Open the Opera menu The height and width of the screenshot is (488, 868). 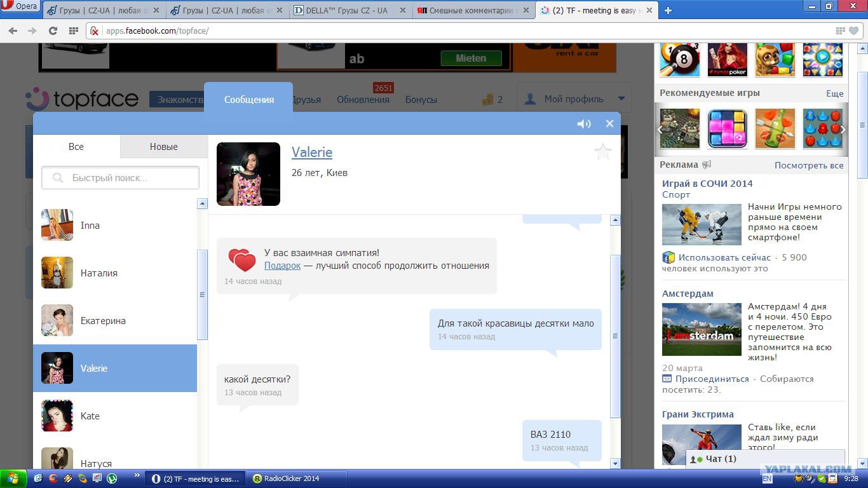pyautogui.click(x=20, y=6)
